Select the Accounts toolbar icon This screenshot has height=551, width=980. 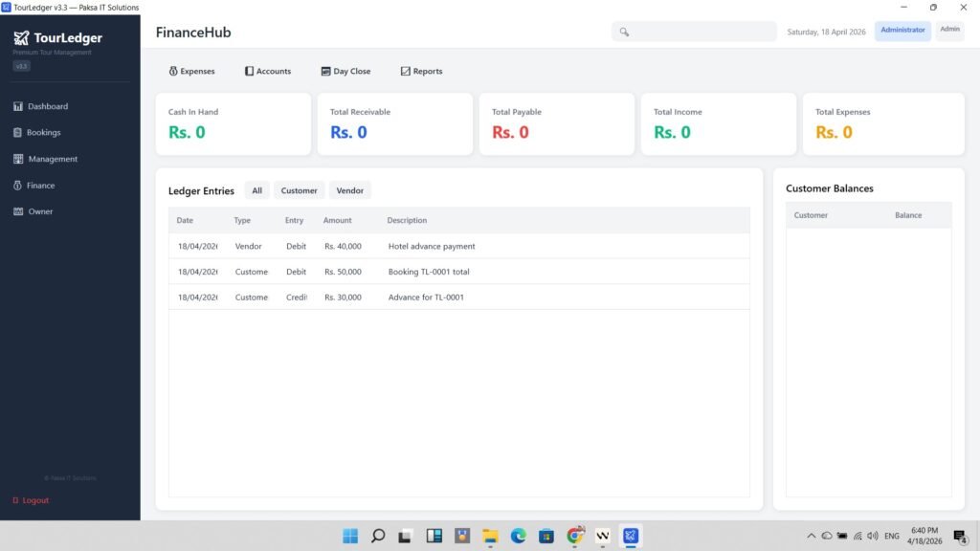pos(267,70)
